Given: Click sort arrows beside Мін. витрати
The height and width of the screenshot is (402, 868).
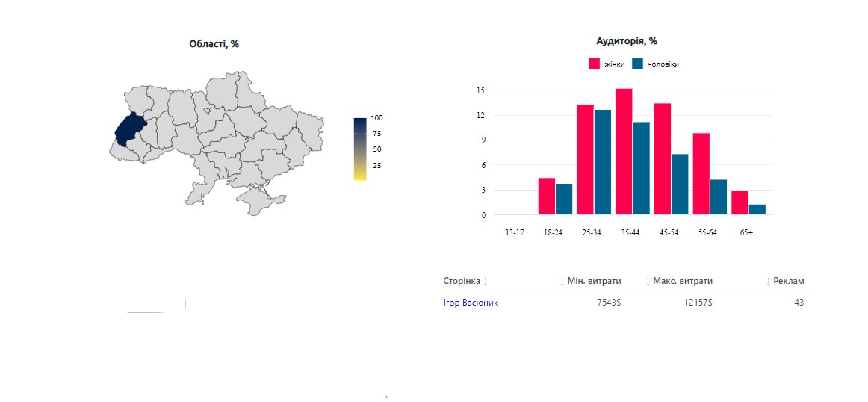Looking at the screenshot, I should tap(562, 282).
